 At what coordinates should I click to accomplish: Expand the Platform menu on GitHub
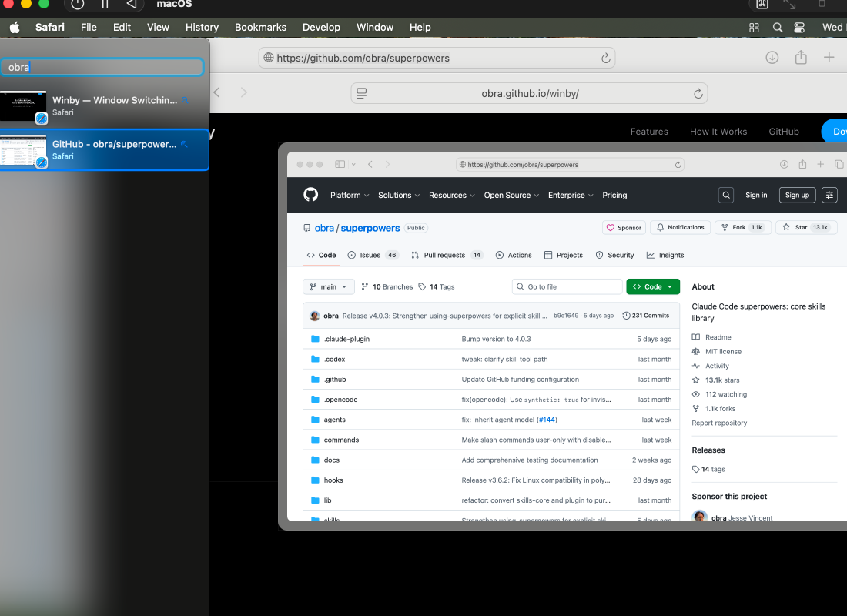[x=349, y=195]
